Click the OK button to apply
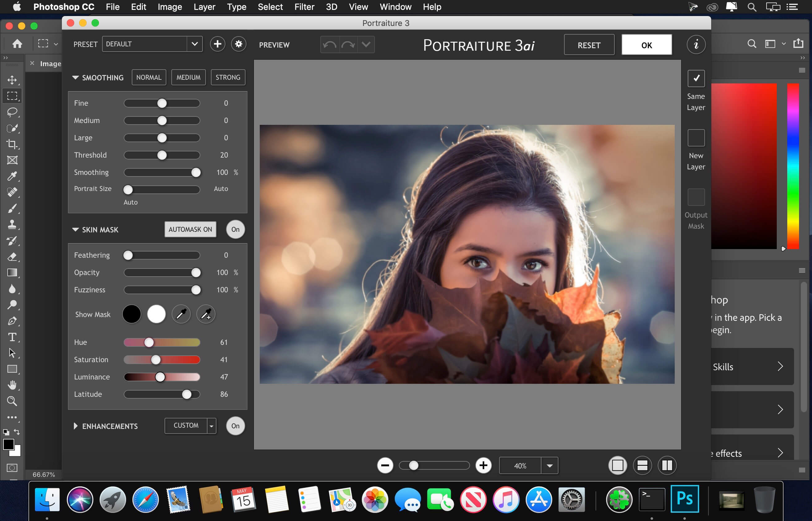This screenshot has width=812, height=521. point(646,44)
